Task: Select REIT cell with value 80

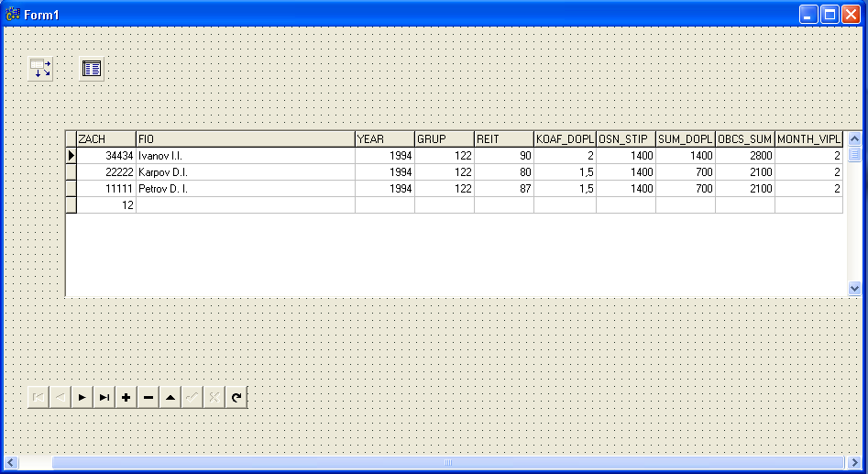Action: tap(504, 172)
